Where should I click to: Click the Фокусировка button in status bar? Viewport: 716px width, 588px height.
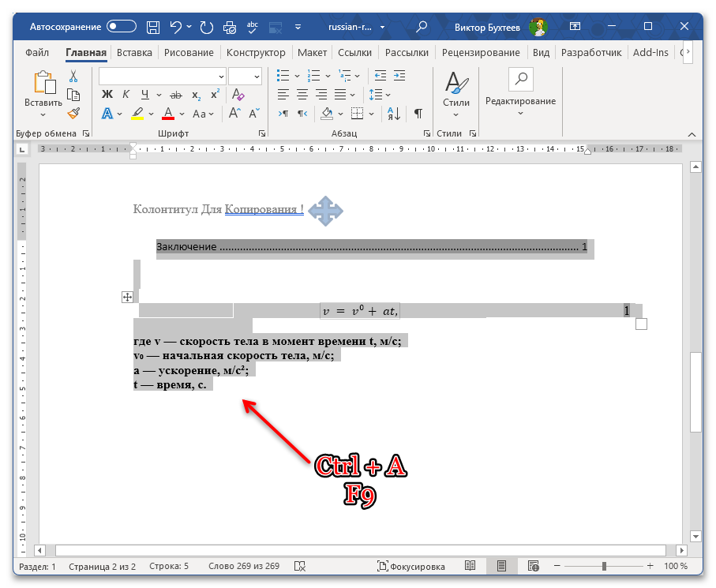point(411,566)
